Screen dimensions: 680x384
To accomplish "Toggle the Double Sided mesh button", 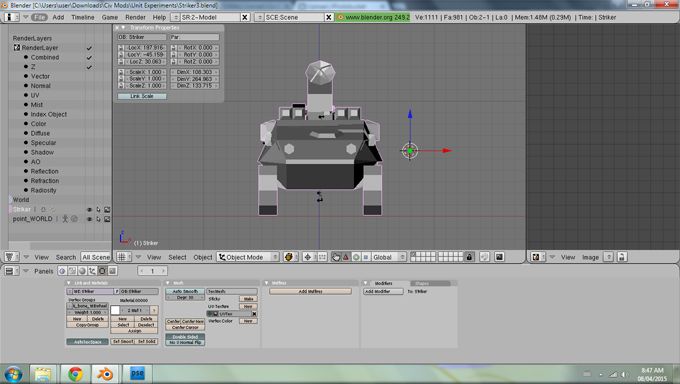I will [x=185, y=337].
